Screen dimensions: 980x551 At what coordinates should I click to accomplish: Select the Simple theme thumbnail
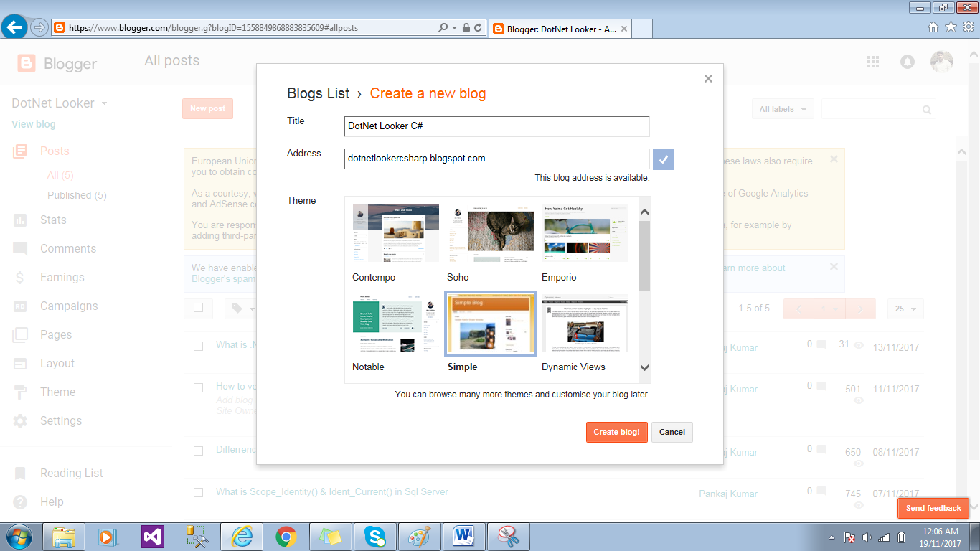tap(490, 324)
